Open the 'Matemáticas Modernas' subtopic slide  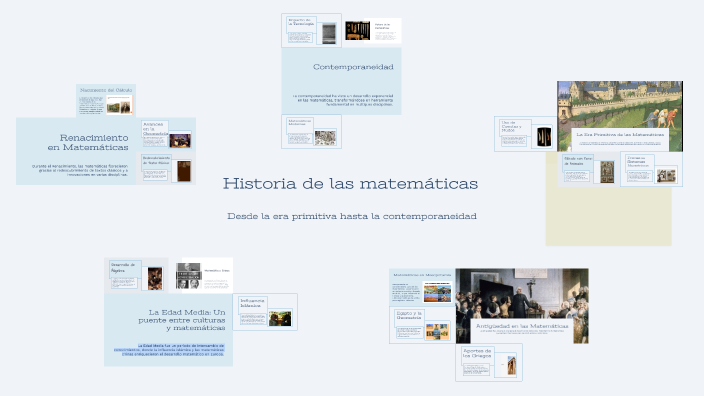(311, 132)
